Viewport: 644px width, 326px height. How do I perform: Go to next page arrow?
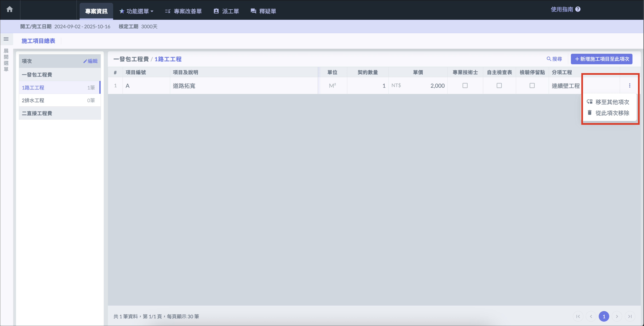pos(617,316)
